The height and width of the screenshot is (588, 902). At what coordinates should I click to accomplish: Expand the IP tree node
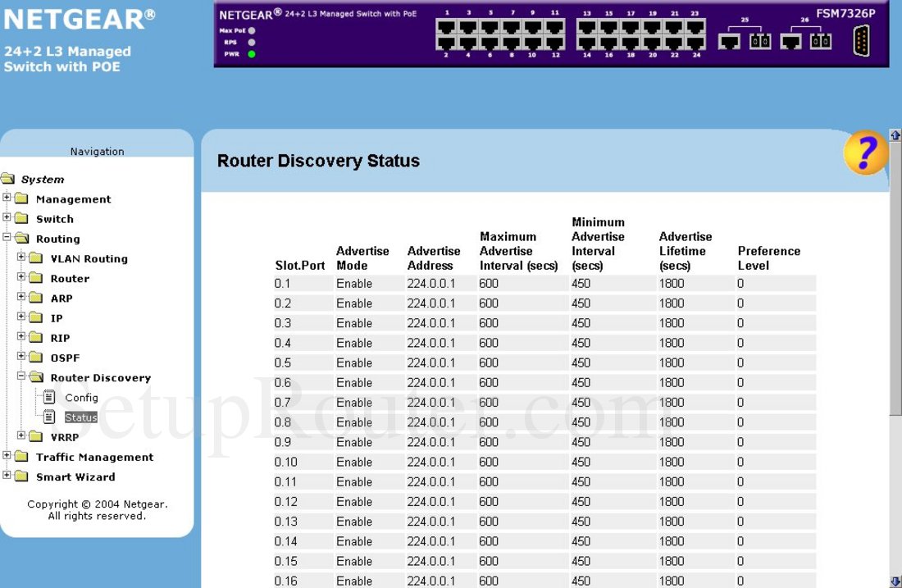tap(21, 317)
